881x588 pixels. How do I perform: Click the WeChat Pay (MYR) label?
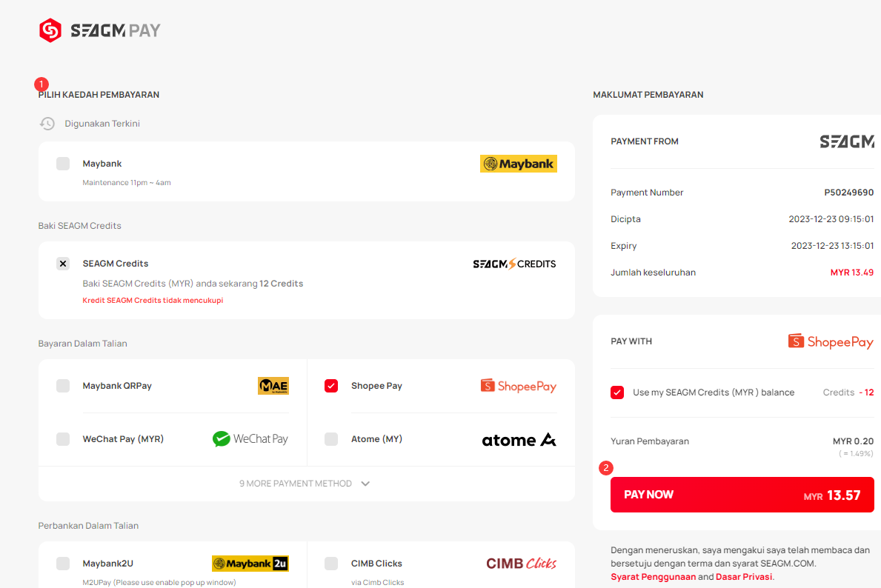point(123,438)
